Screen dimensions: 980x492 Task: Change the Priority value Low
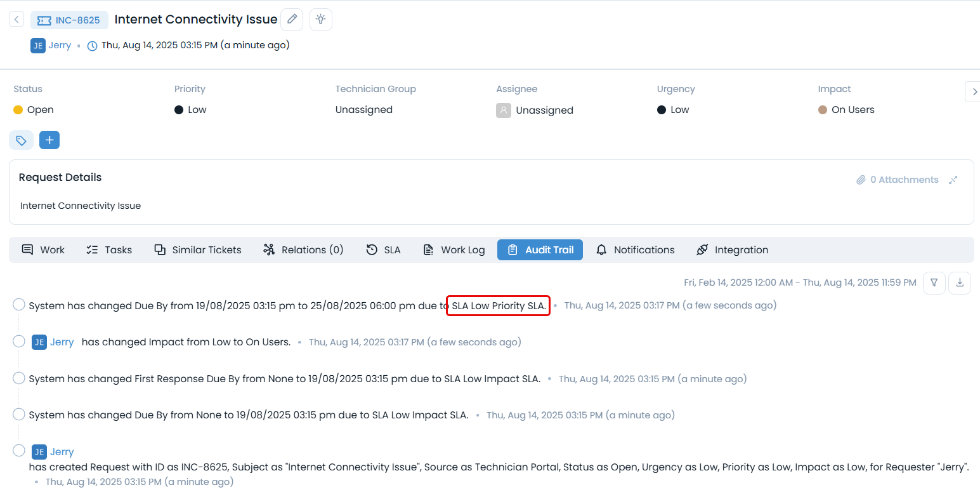click(197, 110)
